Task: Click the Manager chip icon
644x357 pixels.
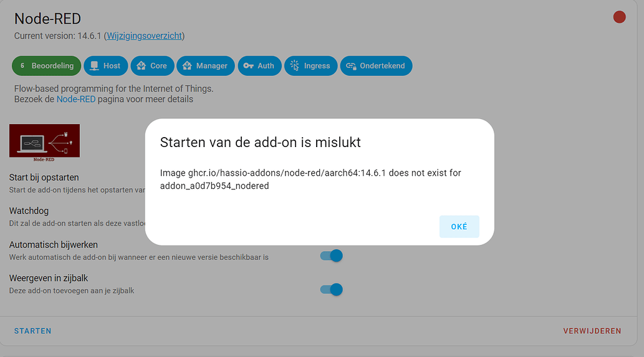Action: pyautogui.click(x=188, y=65)
